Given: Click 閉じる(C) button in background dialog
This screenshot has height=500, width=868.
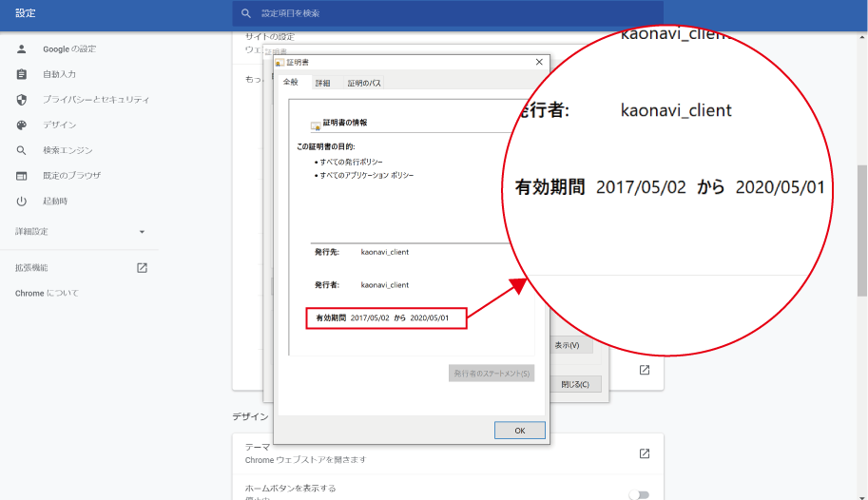Looking at the screenshot, I should coord(575,384).
